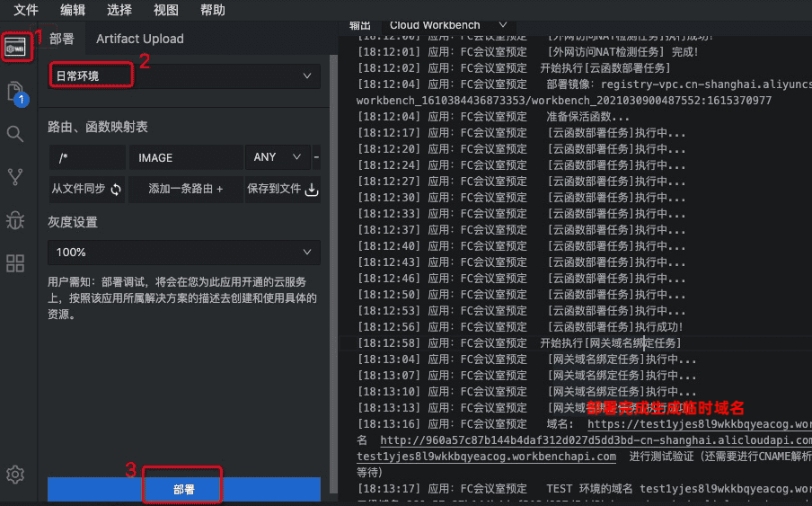Click the [18:12:01] 外网访问NAT检测任务 完成 line

click(x=527, y=52)
